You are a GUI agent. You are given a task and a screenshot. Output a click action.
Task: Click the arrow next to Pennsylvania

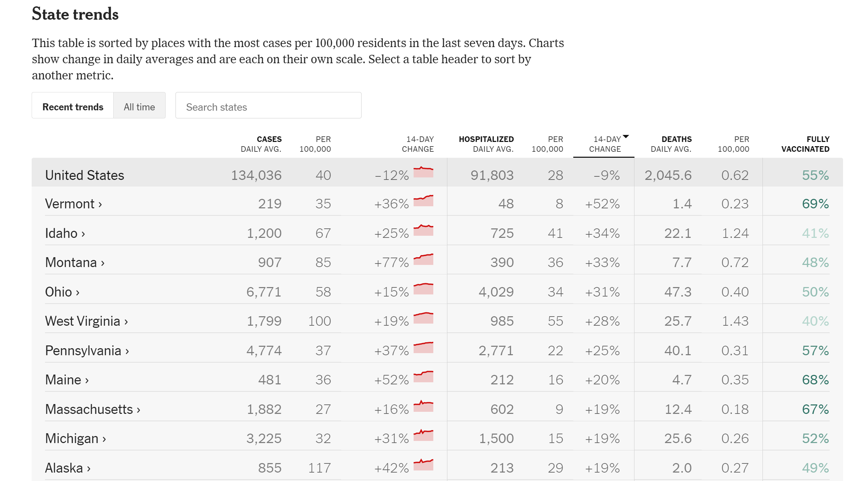127,351
